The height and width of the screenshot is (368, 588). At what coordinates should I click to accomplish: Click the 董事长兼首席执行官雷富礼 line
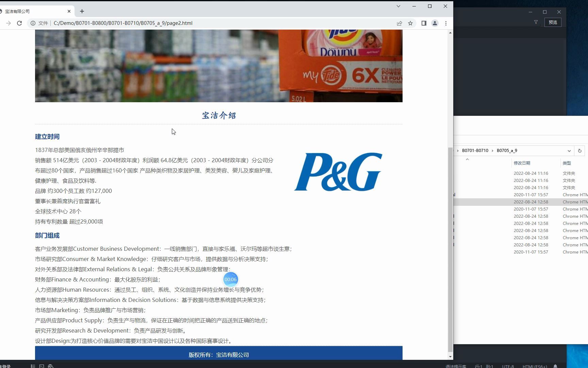point(68,201)
